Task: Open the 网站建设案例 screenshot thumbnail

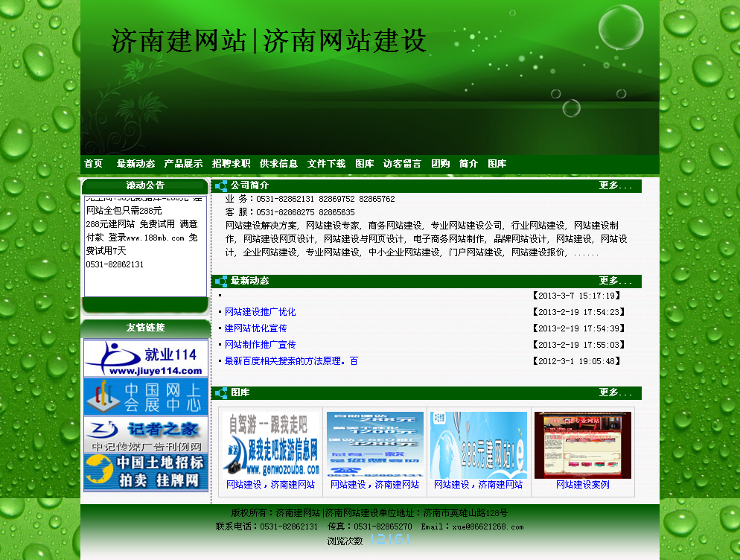Action: [x=582, y=445]
